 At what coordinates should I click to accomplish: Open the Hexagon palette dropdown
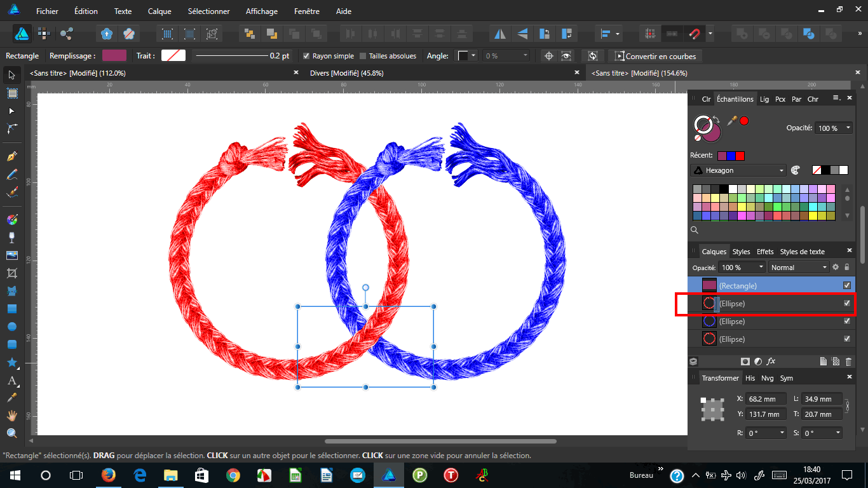(x=738, y=170)
